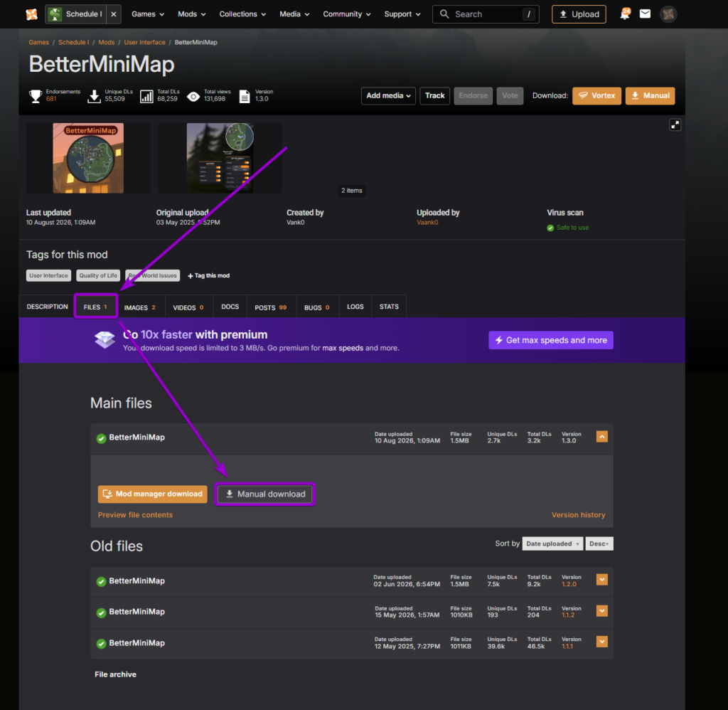Open uploader Vaank0's profile link
The width and height of the screenshot is (728, 710).
pyautogui.click(x=427, y=223)
